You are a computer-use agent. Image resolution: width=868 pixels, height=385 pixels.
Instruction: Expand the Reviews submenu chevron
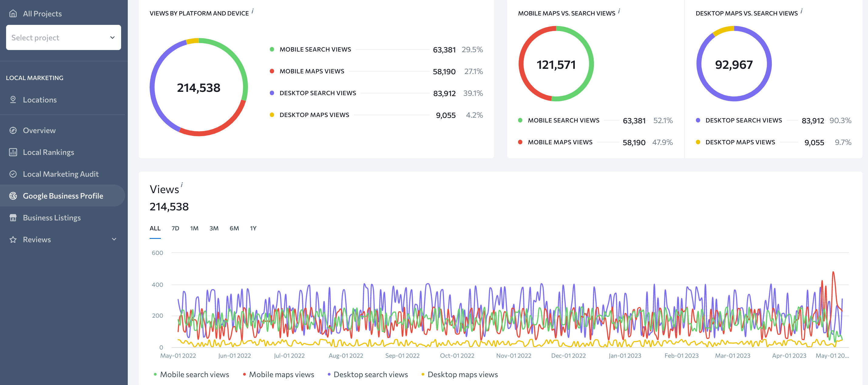click(x=114, y=239)
